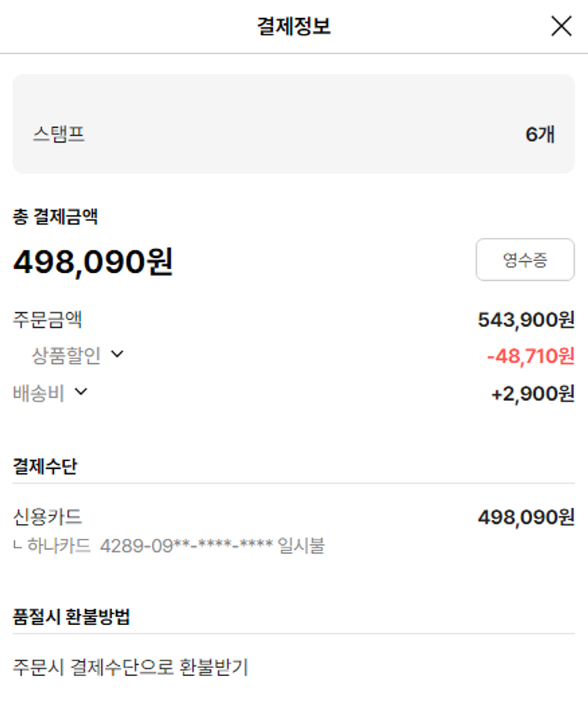588x709 pixels.
Task: Click the +2,900원 shipping fee amount
Action: 532,394
